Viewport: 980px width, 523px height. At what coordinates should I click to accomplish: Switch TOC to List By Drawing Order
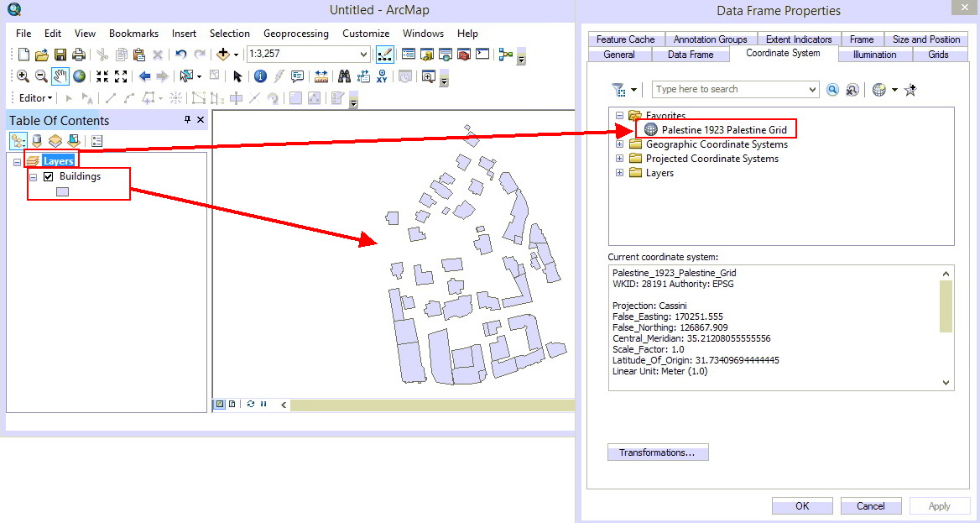click(18, 141)
